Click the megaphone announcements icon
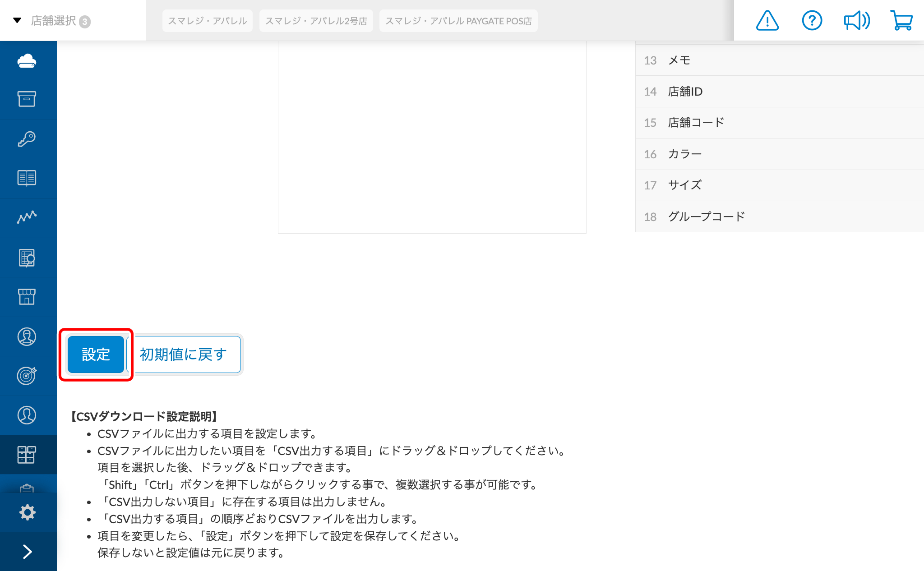Image resolution: width=924 pixels, height=571 pixels. pyautogui.click(x=857, y=21)
